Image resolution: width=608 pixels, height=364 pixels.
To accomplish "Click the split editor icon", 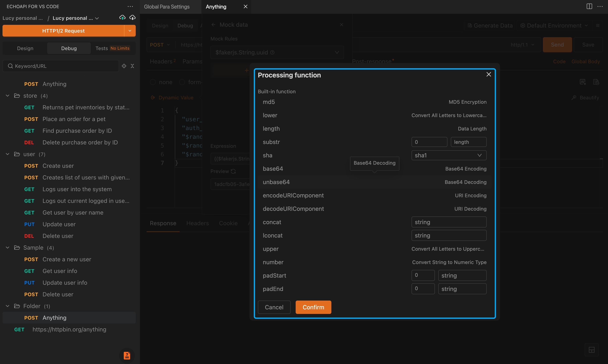I will pyautogui.click(x=589, y=7).
